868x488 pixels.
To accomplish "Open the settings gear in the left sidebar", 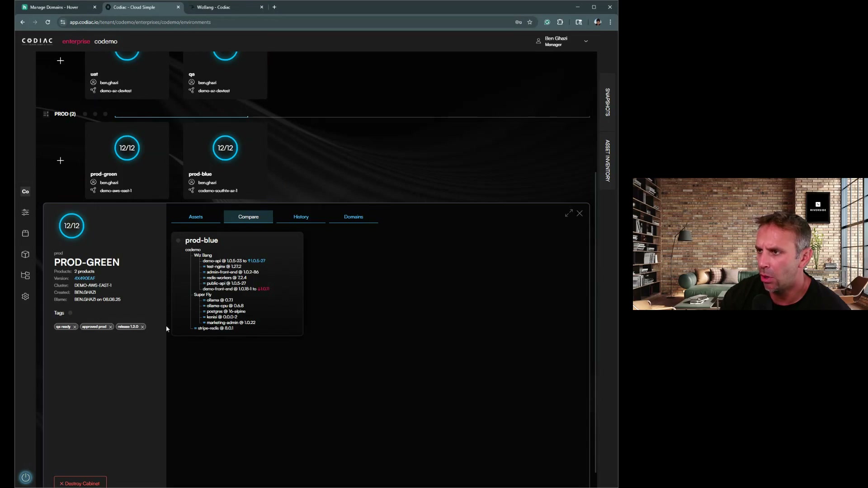I will 25,296.
